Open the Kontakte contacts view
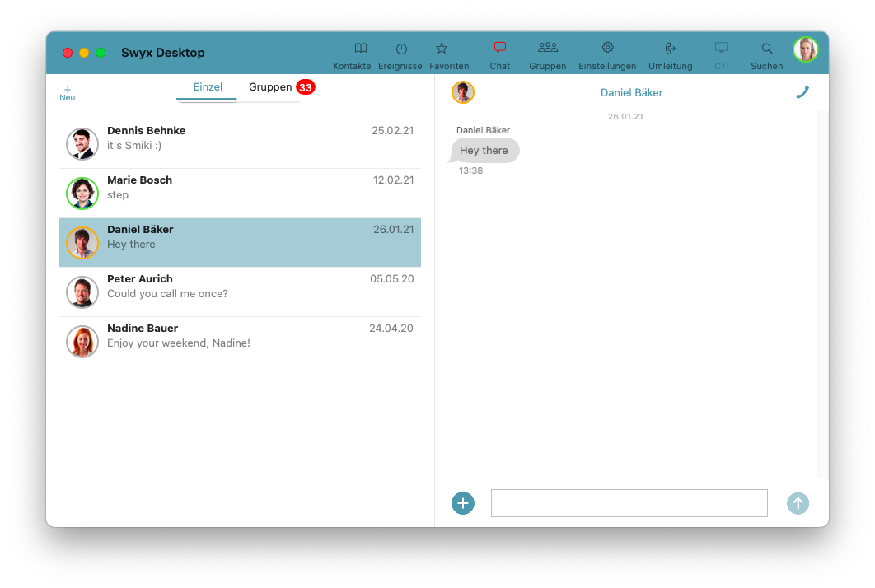875x588 pixels. pyautogui.click(x=352, y=56)
